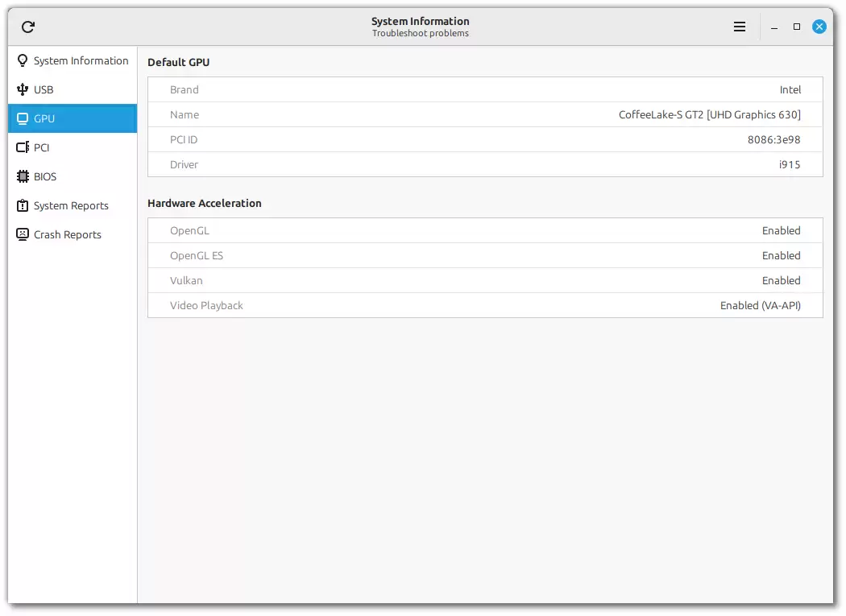Click the PCI ID value 8086:3e98

773,139
